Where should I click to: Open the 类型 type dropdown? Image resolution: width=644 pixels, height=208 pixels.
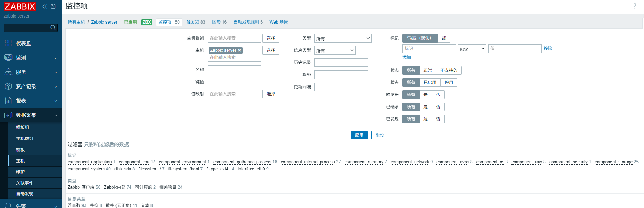[343, 38]
